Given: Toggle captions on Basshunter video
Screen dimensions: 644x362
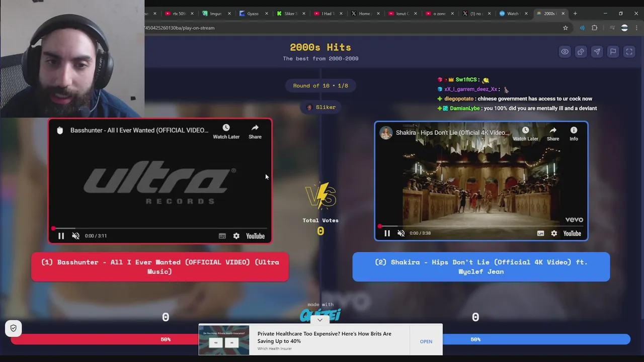Looking at the screenshot, I should (x=222, y=236).
